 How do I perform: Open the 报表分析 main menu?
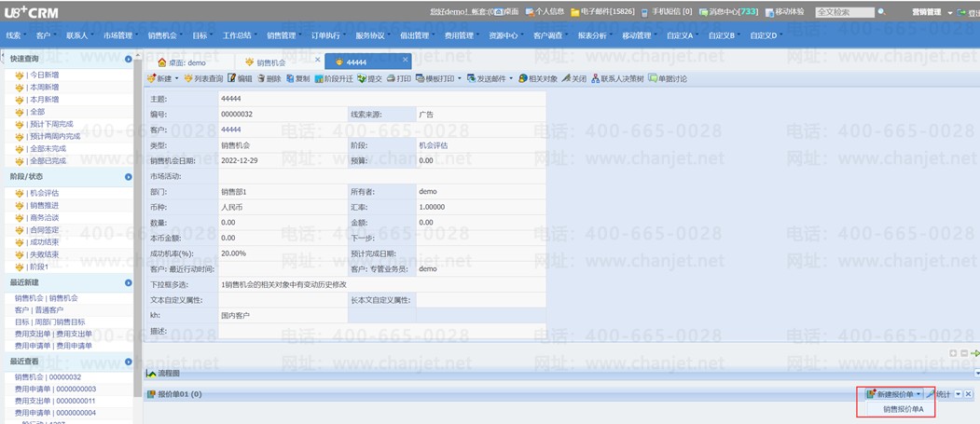pyautogui.click(x=594, y=35)
